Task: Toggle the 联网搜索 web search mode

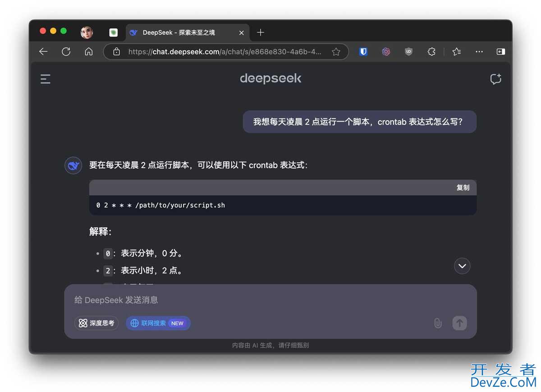Action: (158, 323)
